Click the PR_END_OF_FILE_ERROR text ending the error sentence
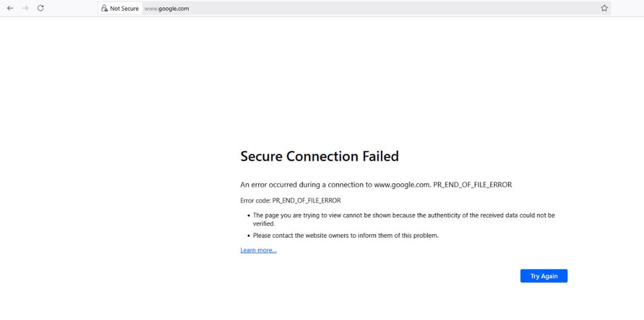The image size is (644, 320). (473, 185)
